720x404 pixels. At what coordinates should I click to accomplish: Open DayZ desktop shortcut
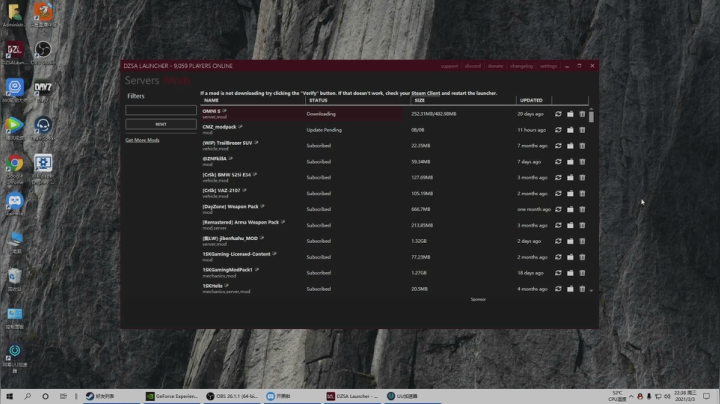pyautogui.click(x=43, y=90)
